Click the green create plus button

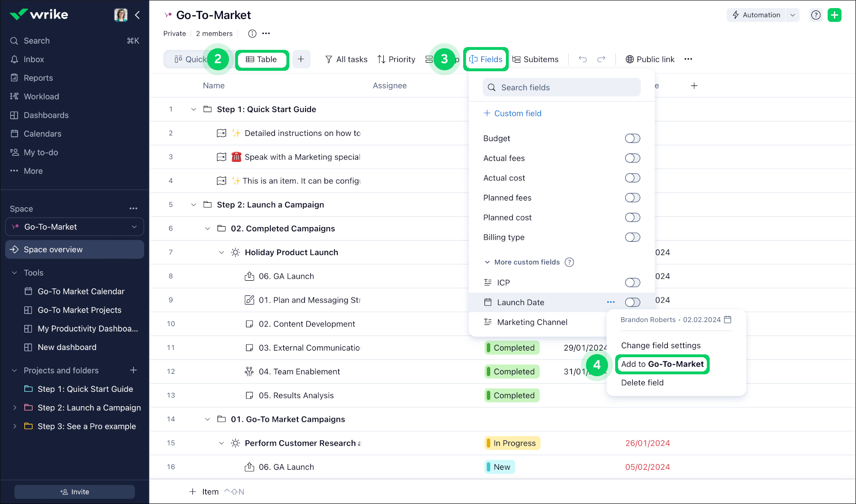point(834,15)
